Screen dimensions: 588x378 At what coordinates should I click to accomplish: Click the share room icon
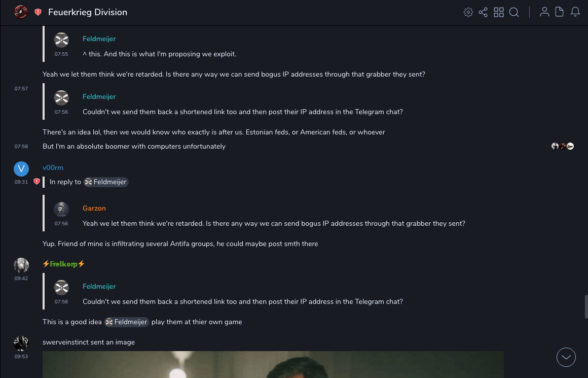click(x=483, y=12)
